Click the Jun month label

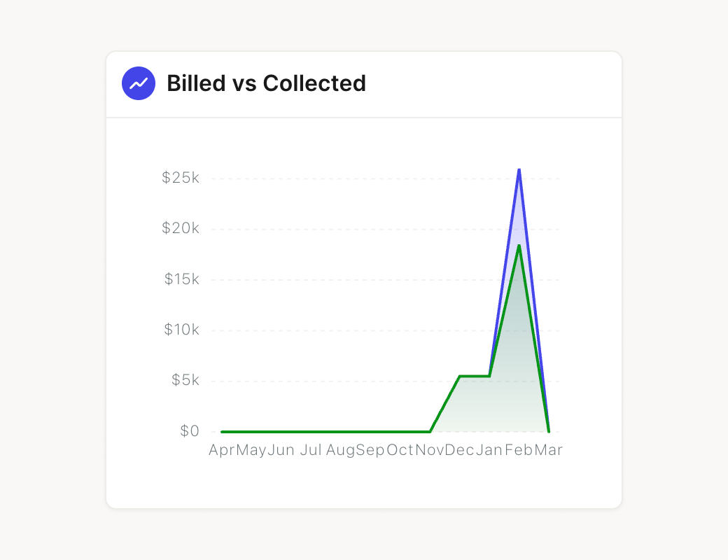(x=281, y=450)
